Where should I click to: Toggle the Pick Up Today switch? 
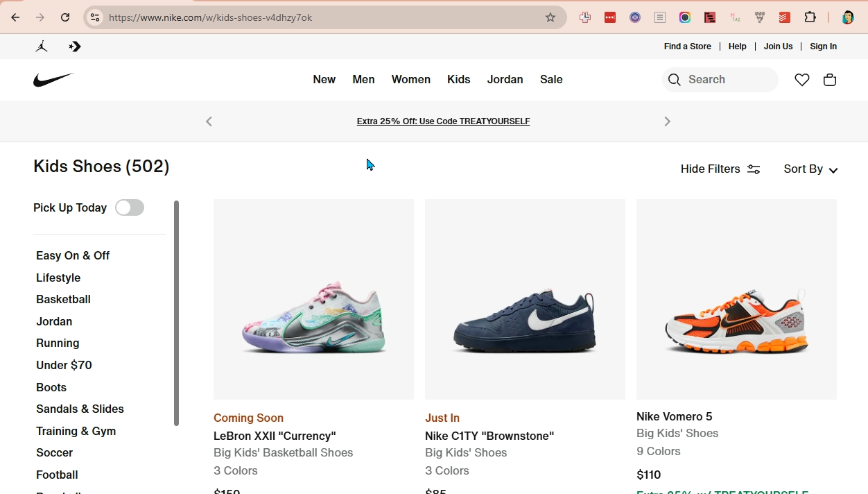click(x=130, y=207)
